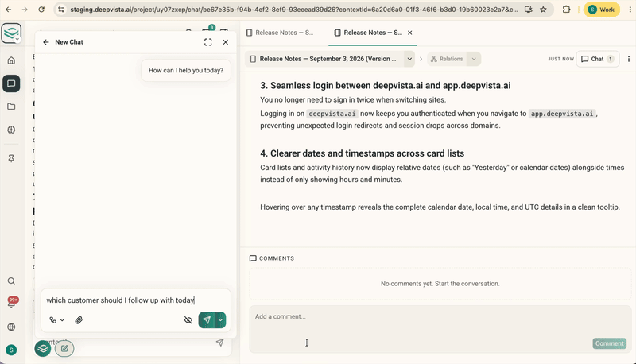Open the globe icon in the sidebar

click(x=11, y=327)
